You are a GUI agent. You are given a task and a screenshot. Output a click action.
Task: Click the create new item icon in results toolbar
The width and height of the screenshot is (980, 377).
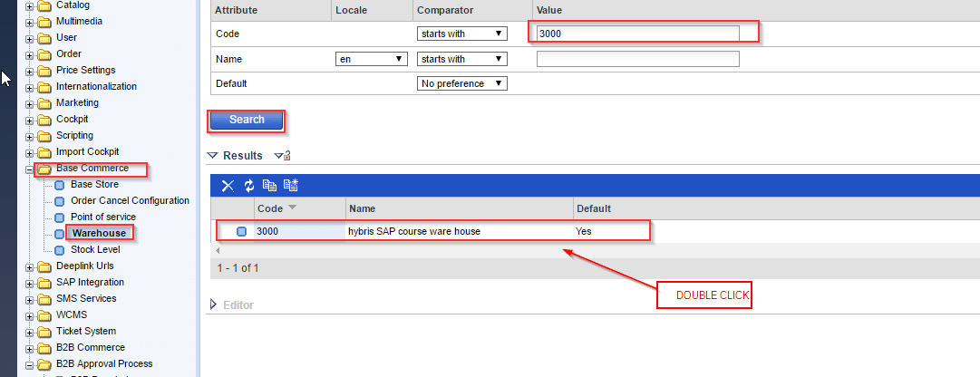point(291,185)
